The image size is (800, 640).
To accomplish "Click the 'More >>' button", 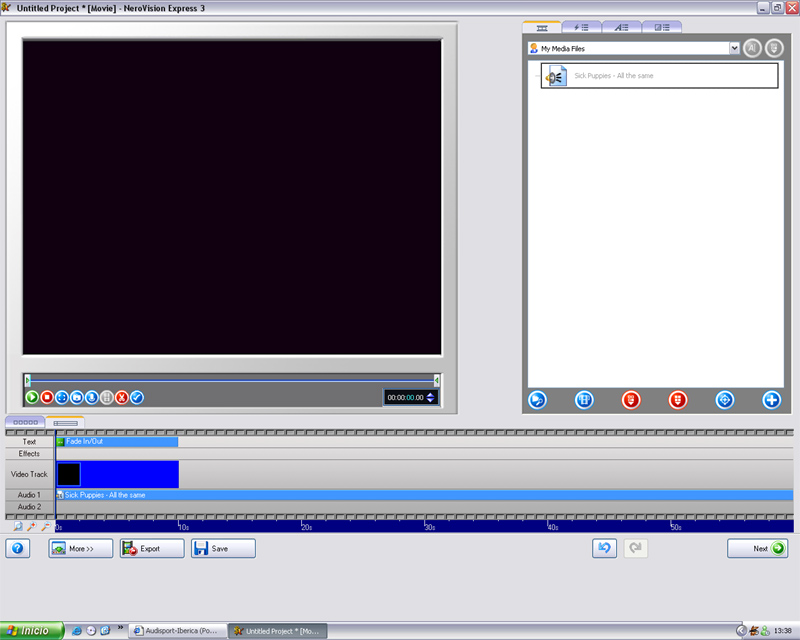I will pyautogui.click(x=81, y=549).
